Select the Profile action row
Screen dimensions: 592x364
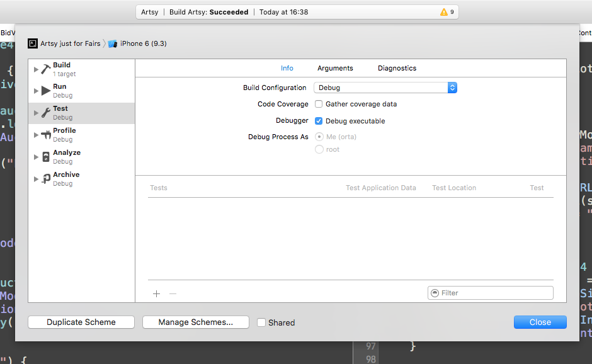pos(81,135)
